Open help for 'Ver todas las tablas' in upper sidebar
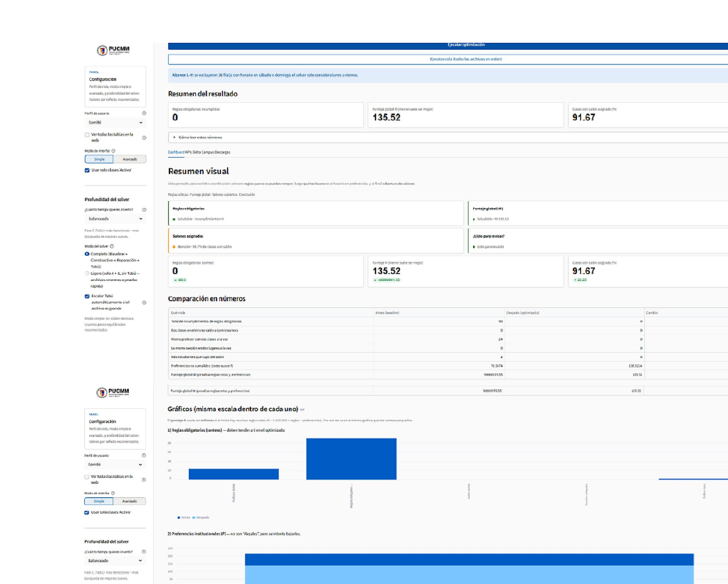This screenshot has width=728, height=584. 144,137
